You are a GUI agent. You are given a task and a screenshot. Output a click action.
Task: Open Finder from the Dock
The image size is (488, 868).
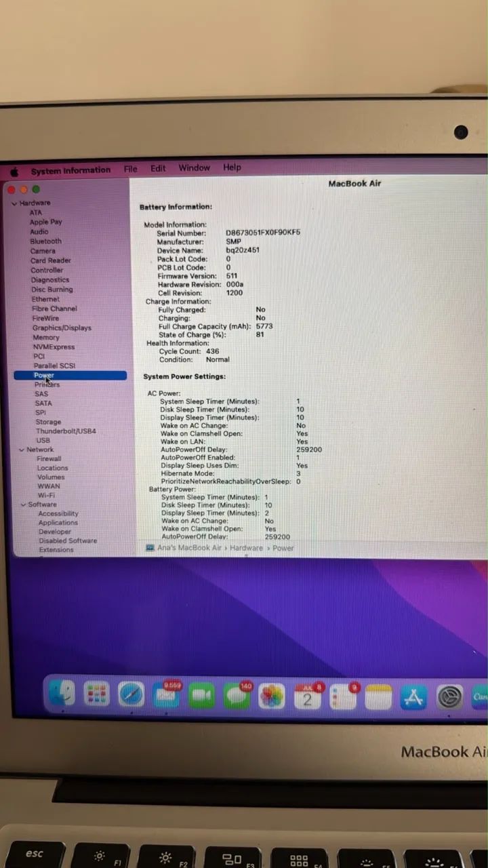(x=61, y=694)
